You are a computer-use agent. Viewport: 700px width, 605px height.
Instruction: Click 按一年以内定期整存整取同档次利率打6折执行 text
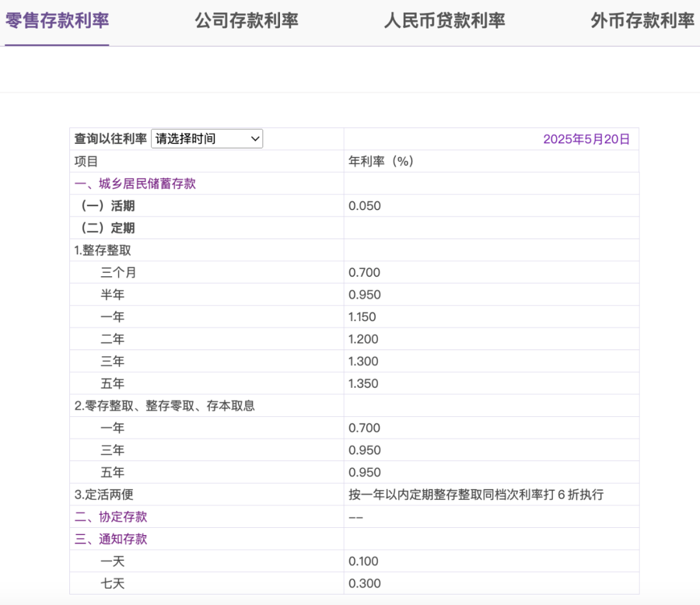(x=476, y=494)
